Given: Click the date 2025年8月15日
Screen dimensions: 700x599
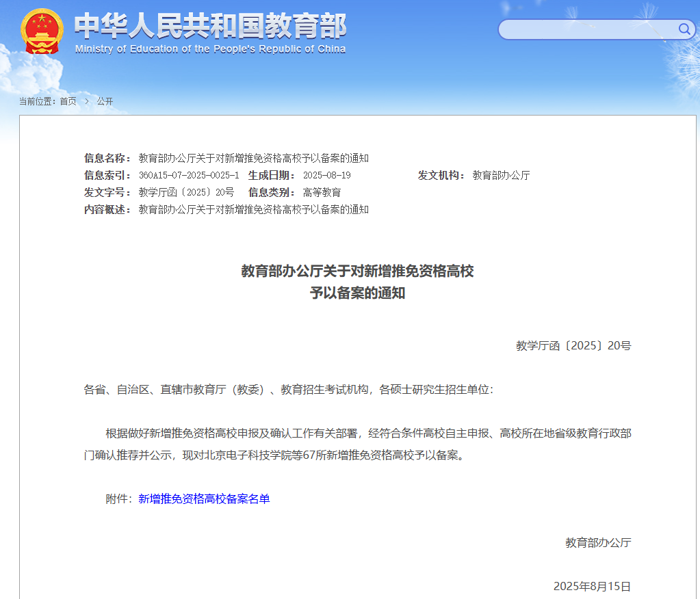Looking at the screenshot, I should point(592,587).
